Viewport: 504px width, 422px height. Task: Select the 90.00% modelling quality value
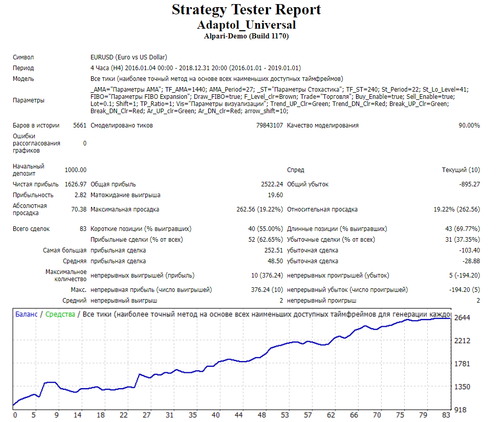pos(469,125)
